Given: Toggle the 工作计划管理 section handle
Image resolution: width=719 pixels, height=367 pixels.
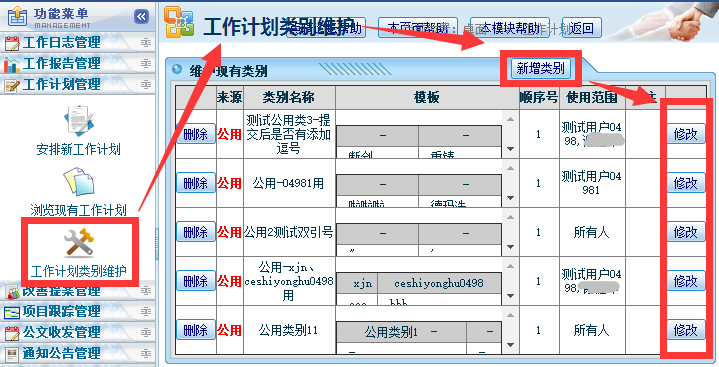Looking at the screenshot, I should click(x=146, y=85).
